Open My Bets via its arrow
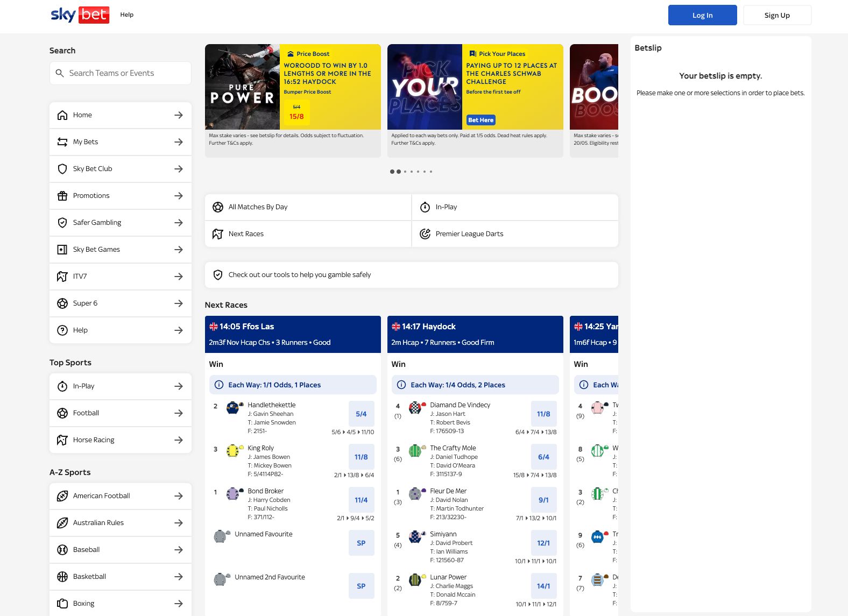 [179, 142]
